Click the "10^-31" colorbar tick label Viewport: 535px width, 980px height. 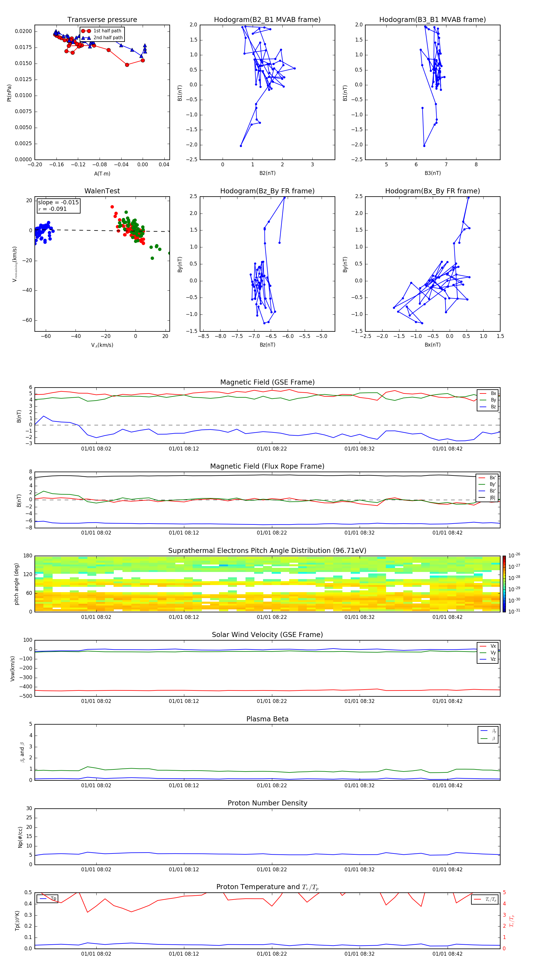(514, 611)
